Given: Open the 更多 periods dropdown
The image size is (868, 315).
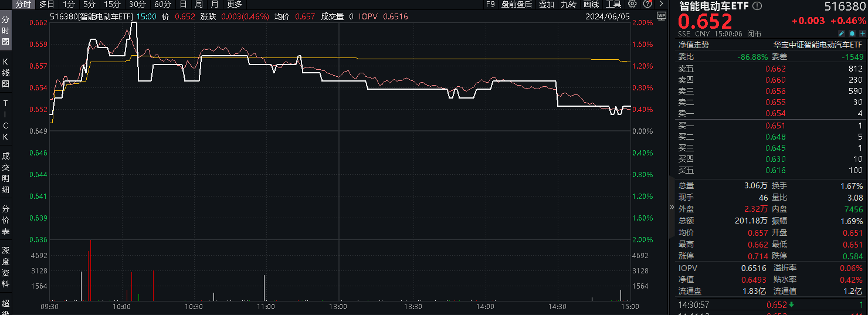Looking at the screenshot, I should coord(235,4).
